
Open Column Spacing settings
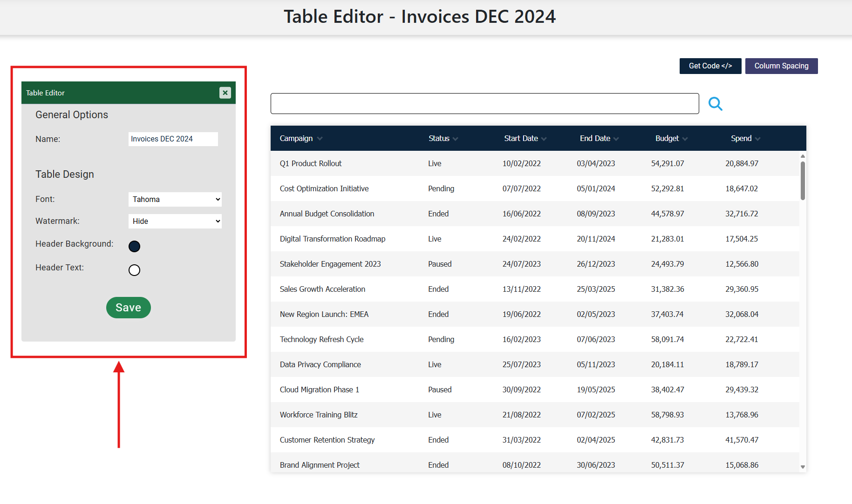781,66
